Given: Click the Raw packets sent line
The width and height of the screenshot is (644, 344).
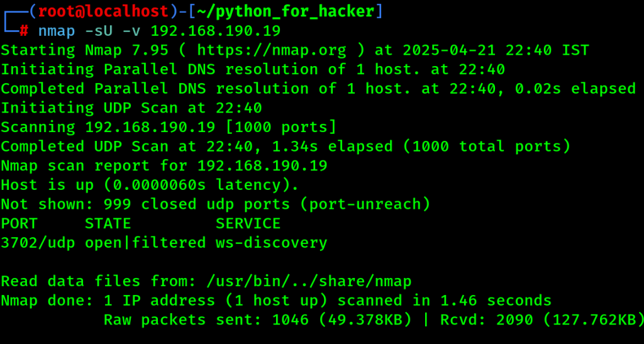Looking at the screenshot, I should point(374,319).
